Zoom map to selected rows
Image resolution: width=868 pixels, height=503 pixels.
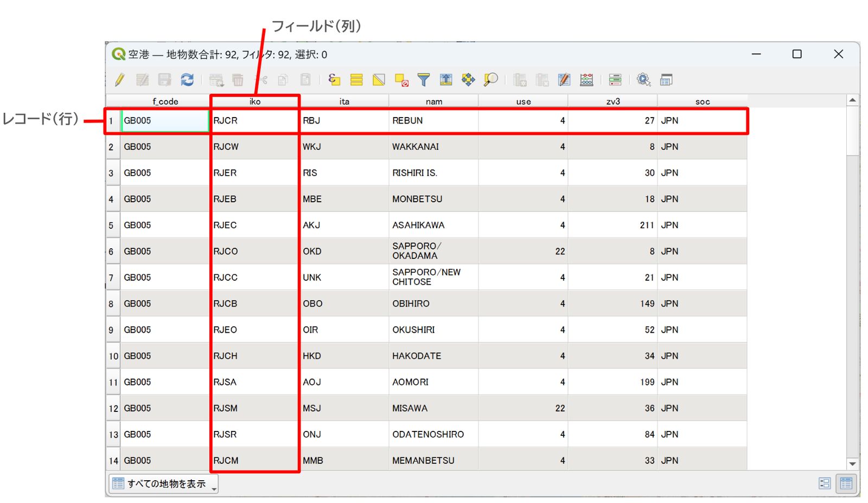(490, 80)
